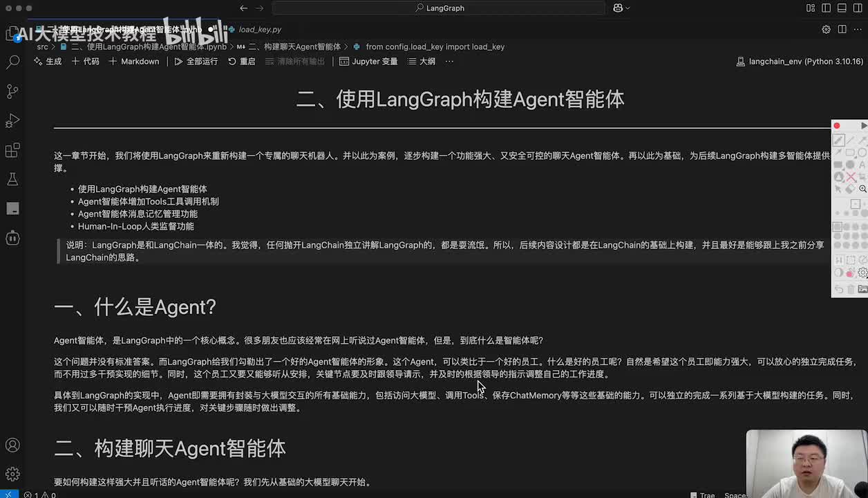Image resolution: width=868 pixels, height=498 pixels.
Task: Click 清除所有输出 to clear outputs
Action: [295, 62]
